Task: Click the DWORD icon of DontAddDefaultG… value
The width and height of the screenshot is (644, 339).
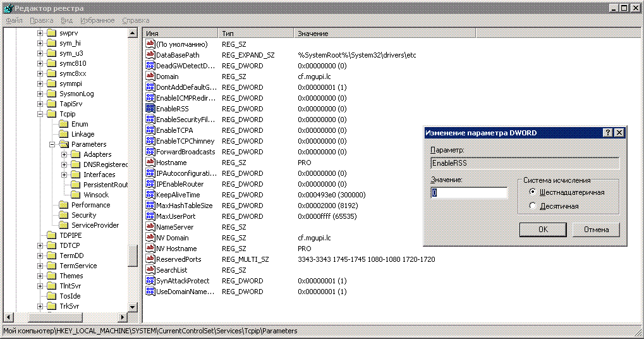Action: [150, 87]
